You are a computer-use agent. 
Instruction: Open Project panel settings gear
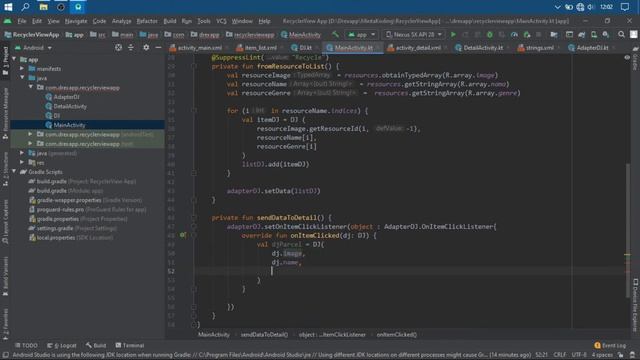(146, 48)
